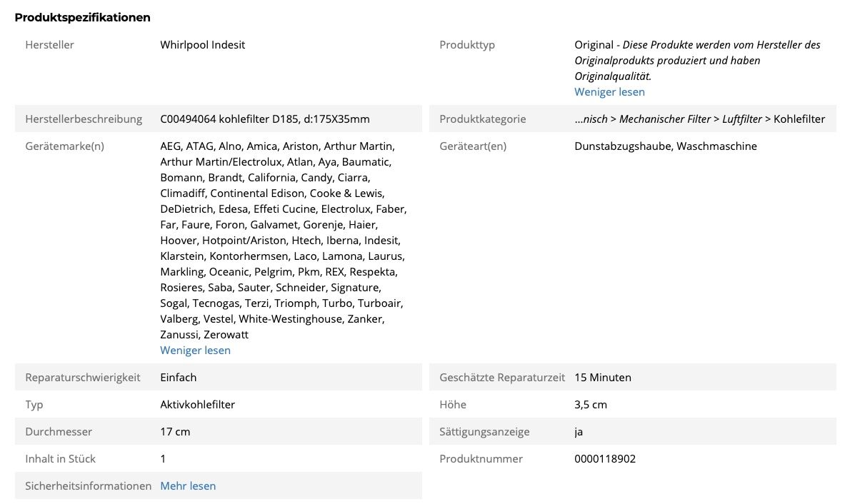Click the Aktivkohlefilter type value

click(198, 405)
